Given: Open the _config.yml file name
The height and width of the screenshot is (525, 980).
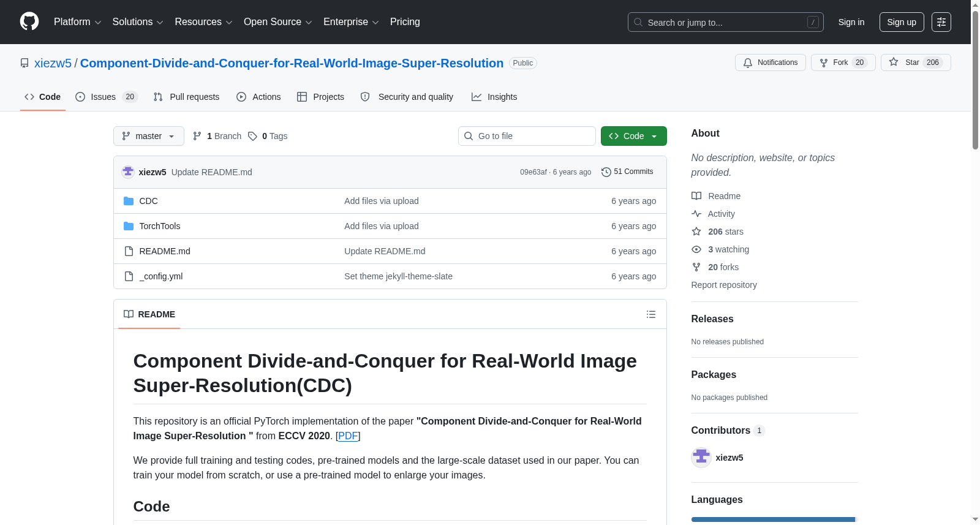Looking at the screenshot, I should (161, 276).
